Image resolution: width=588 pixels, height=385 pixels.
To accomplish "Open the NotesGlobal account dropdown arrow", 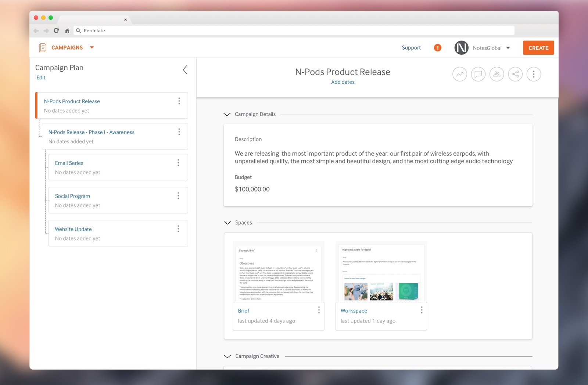I will [508, 48].
